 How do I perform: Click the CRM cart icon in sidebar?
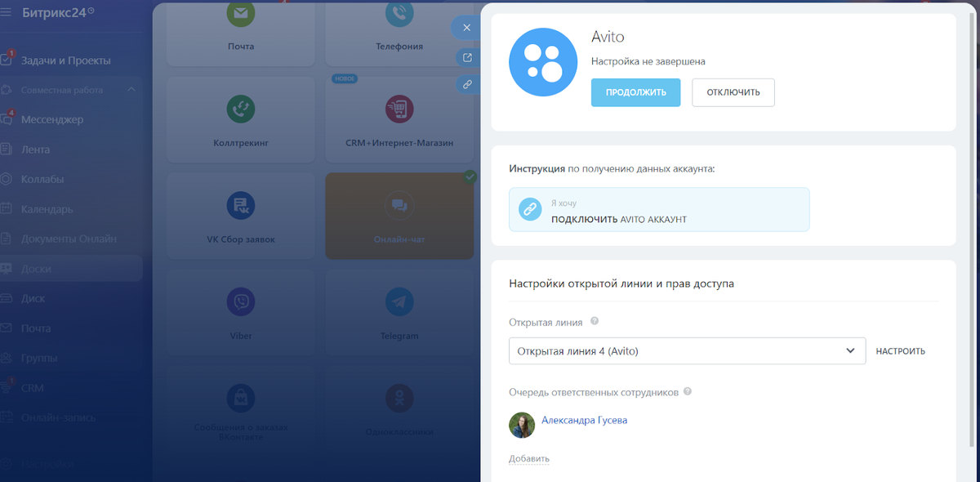tap(7, 388)
